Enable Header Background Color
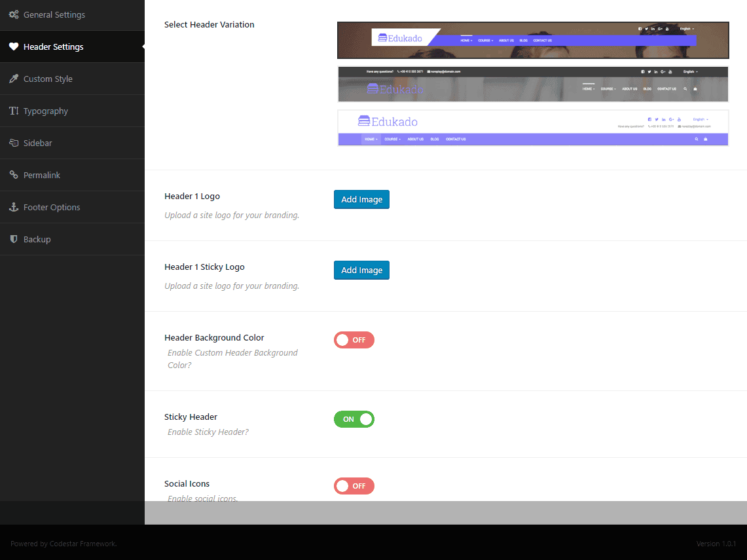Screen dimensions: 747x560 click(x=354, y=340)
